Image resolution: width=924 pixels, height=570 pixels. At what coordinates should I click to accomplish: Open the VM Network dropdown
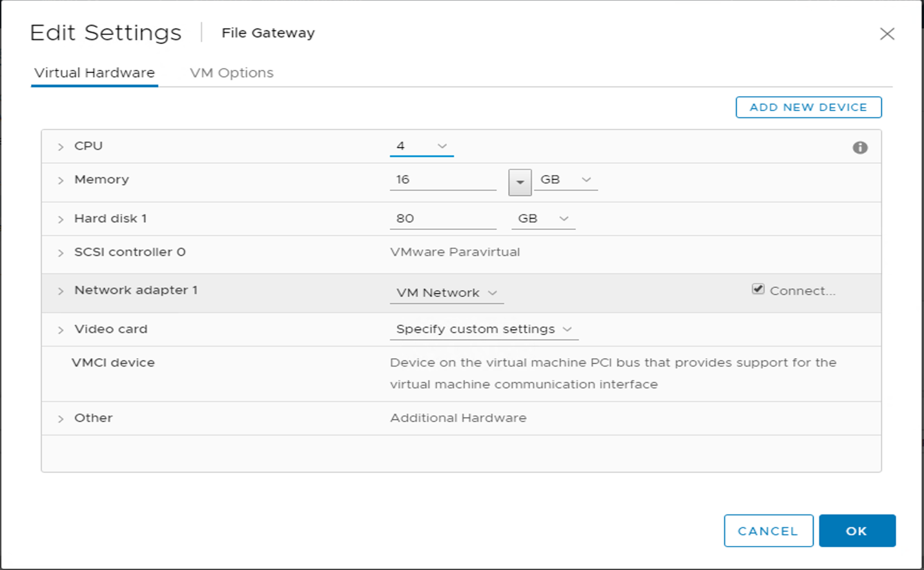pos(492,292)
